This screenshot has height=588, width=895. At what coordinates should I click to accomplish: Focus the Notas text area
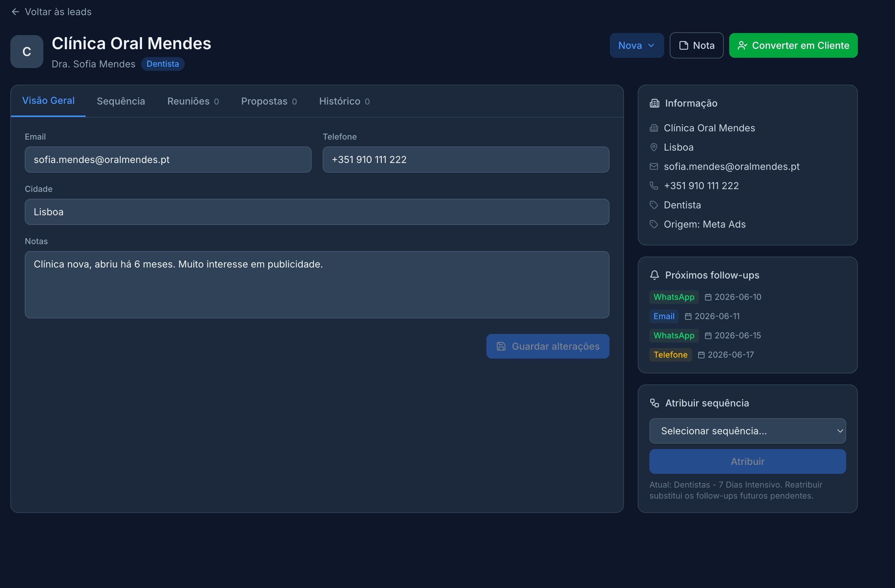pyautogui.click(x=317, y=285)
